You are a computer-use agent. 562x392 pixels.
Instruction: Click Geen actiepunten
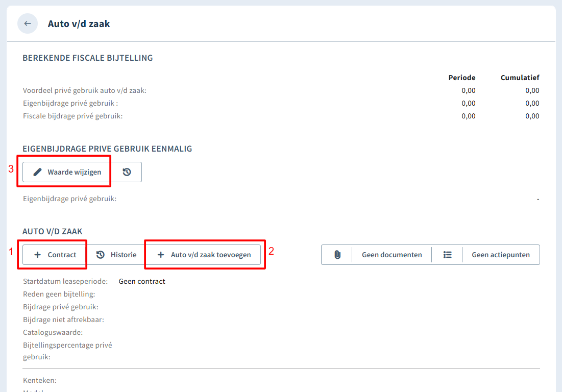(x=501, y=255)
